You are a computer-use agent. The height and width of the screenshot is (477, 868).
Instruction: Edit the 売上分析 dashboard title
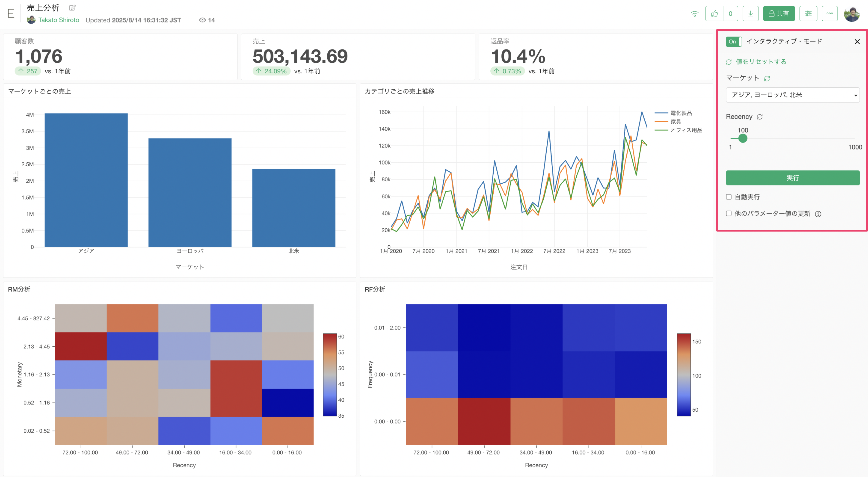[x=73, y=7]
